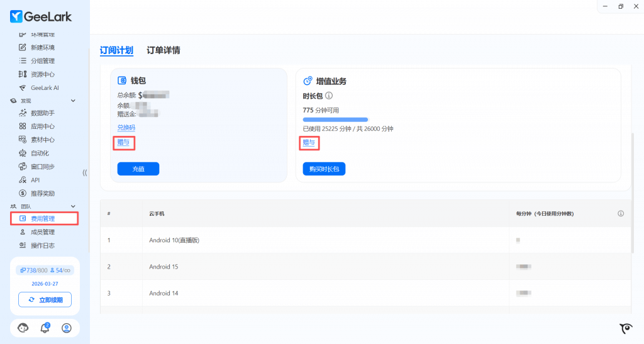
Task: Switch to the 订单详情 tab
Action: [x=164, y=50]
